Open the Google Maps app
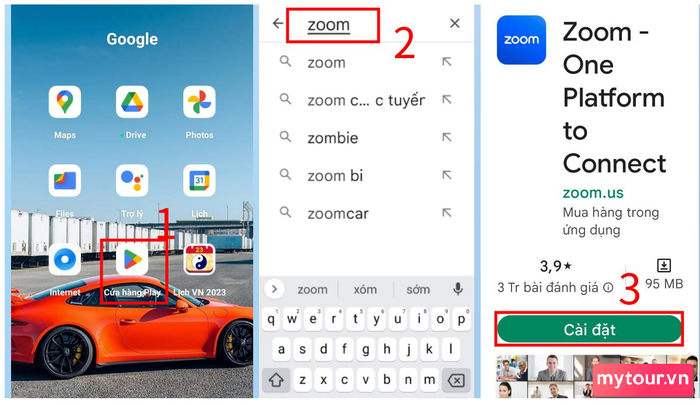700x405 pixels. (x=65, y=102)
